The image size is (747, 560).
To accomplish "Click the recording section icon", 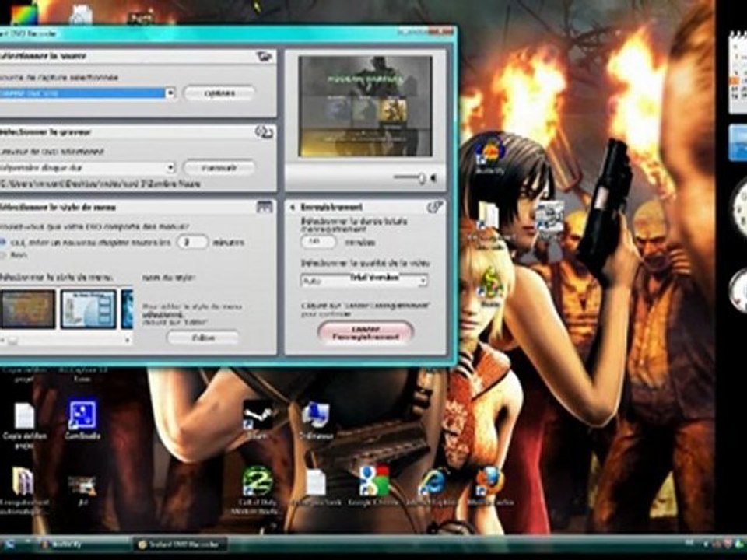I will tap(434, 207).
